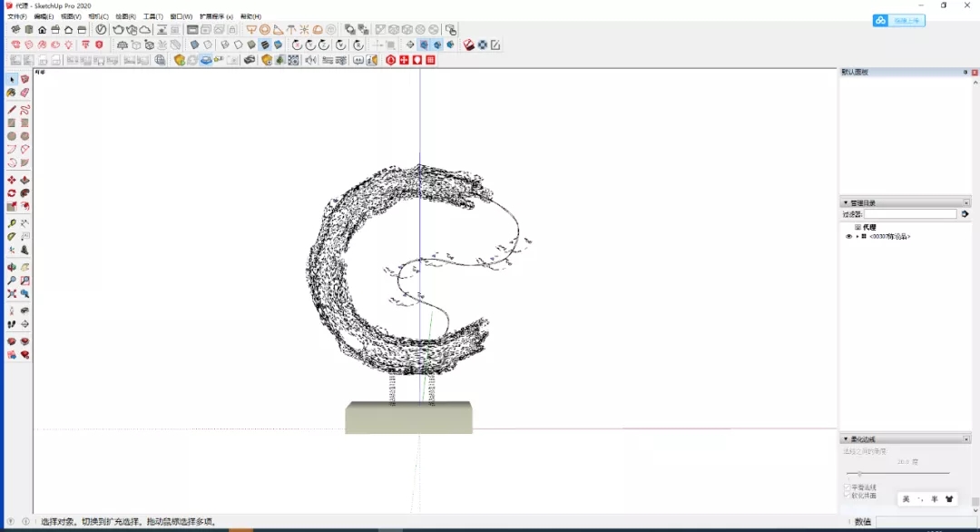The image size is (980, 532).
Task: Open the 文件(F) menu
Action: click(17, 16)
